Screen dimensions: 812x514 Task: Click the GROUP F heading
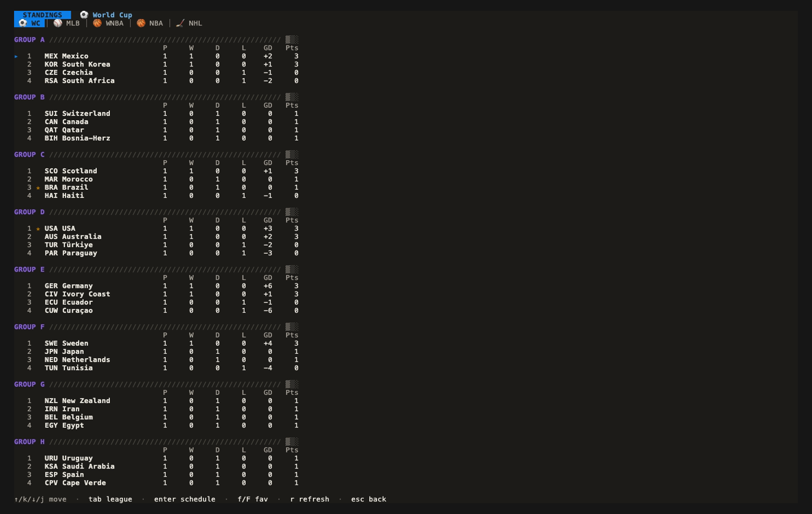29,327
